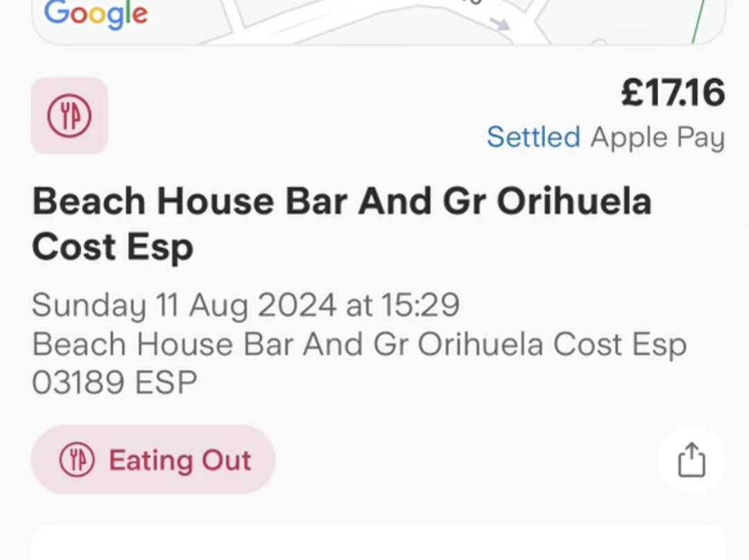Click the Settled status link

(533, 137)
